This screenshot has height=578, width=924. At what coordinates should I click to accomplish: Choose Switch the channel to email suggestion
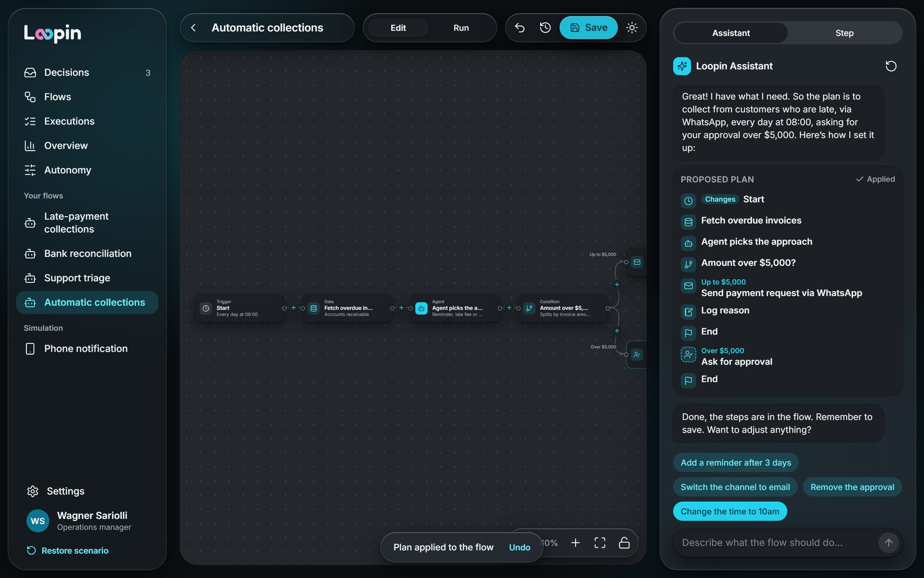tap(735, 487)
